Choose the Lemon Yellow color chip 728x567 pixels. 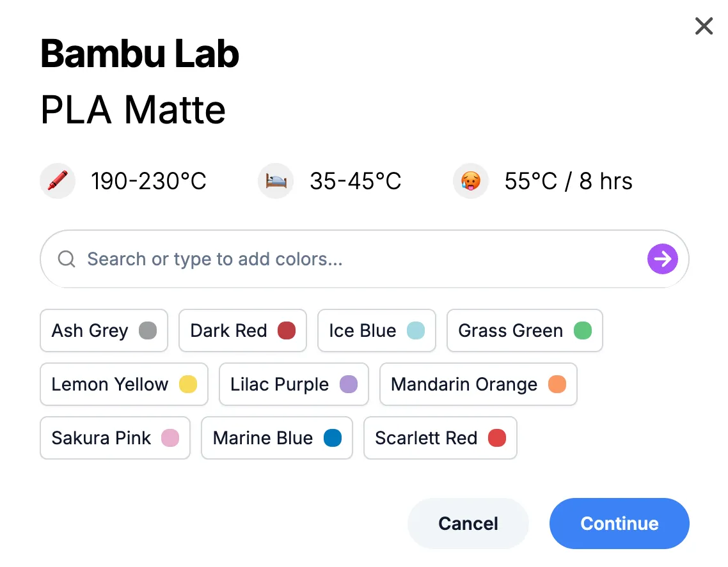pyautogui.click(x=123, y=384)
